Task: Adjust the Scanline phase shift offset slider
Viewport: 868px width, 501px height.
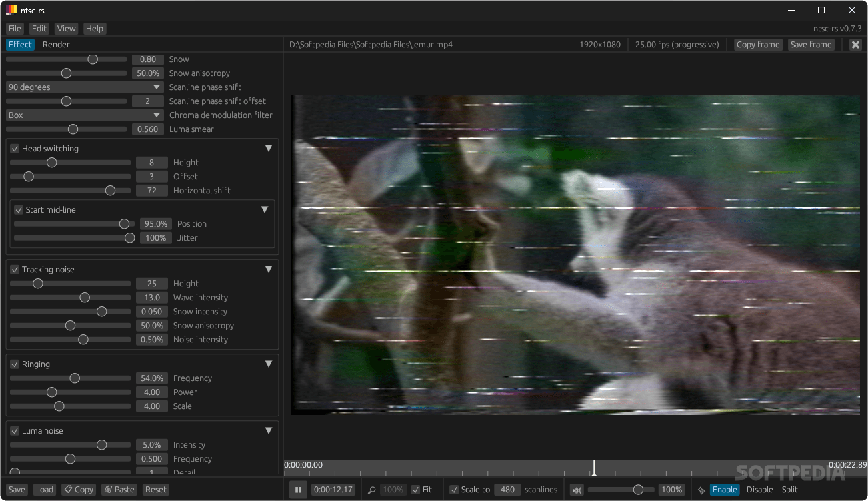Action: pos(67,101)
